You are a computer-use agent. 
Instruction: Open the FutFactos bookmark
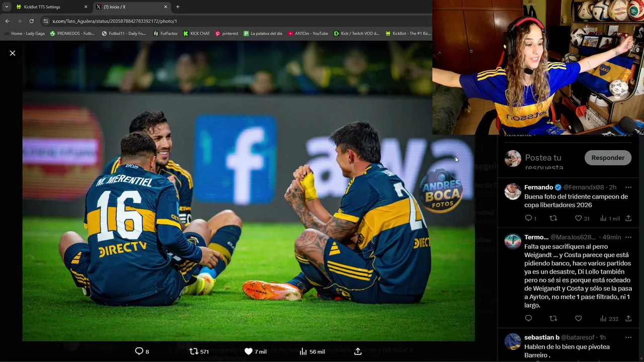coord(166,34)
